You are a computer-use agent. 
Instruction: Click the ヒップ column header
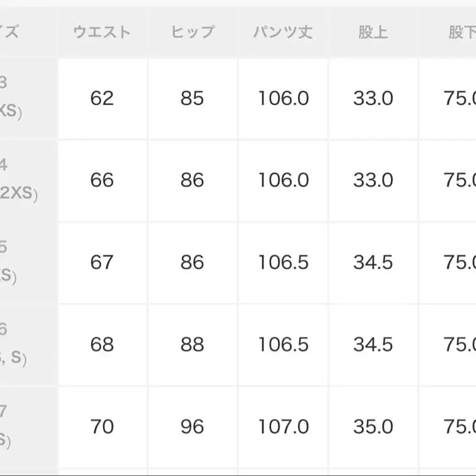point(192,33)
